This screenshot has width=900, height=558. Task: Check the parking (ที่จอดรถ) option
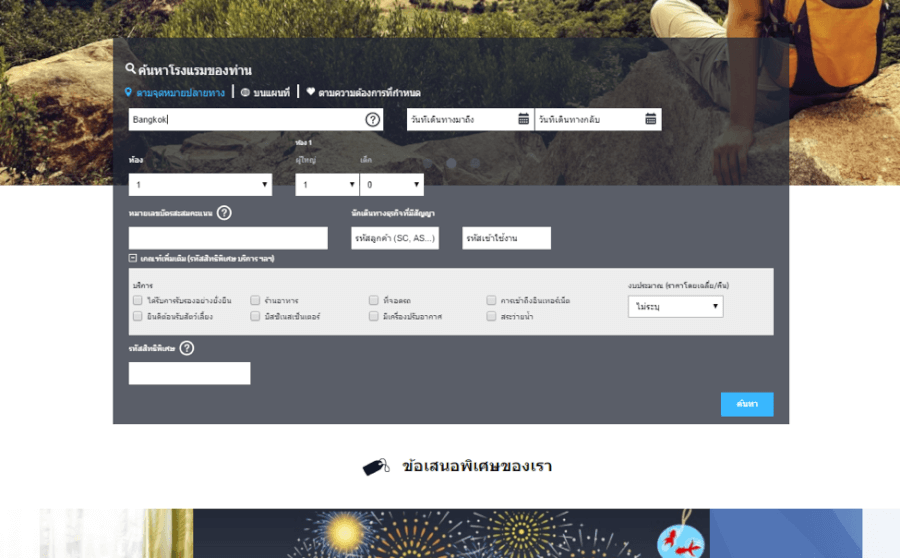click(x=374, y=300)
